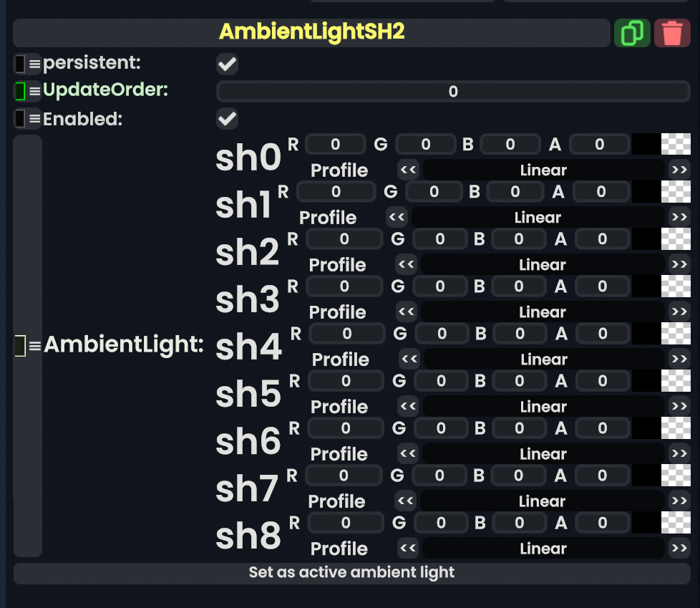700x608 pixels.
Task: Open the sh2 Linear profile selector
Action: coord(543,265)
